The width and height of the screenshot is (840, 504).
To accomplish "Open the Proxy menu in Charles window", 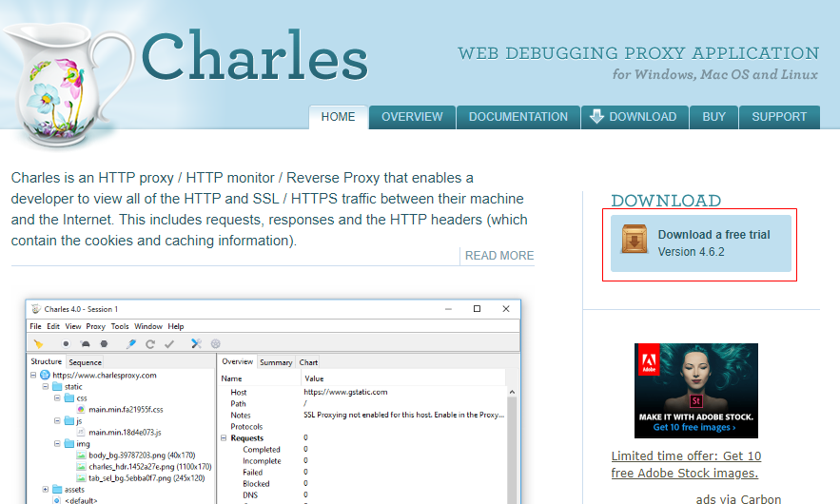I will point(95,326).
